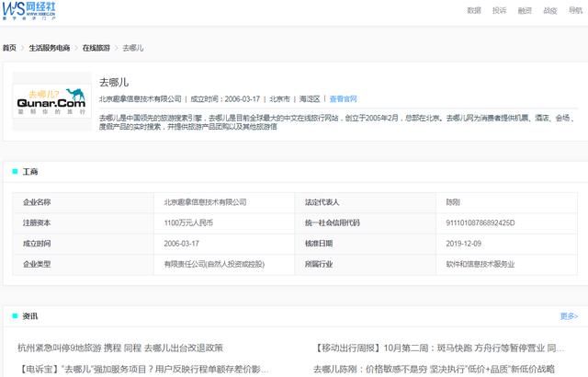Click the unified social credit code value
The height and width of the screenshot is (377, 588).
pos(480,223)
